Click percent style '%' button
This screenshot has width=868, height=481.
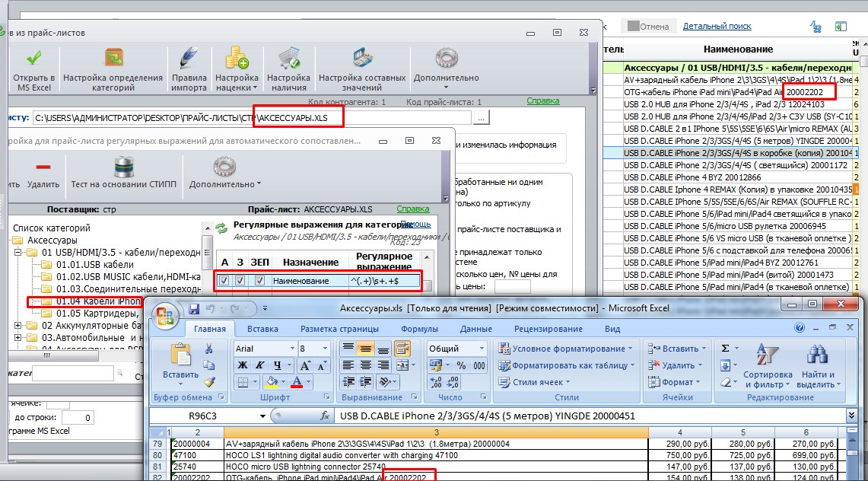pyautogui.click(x=461, y=365)
